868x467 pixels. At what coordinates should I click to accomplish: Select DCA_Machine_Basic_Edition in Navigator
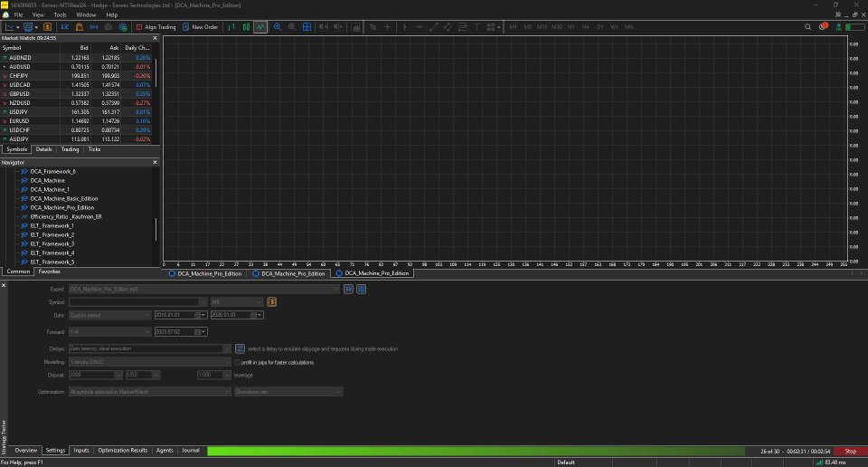[63, 198]
